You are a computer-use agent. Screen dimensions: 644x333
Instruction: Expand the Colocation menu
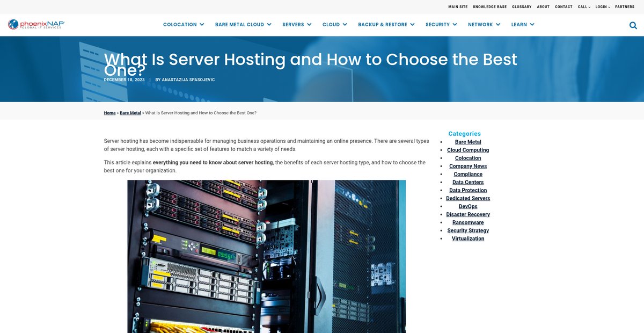point(184,25)
